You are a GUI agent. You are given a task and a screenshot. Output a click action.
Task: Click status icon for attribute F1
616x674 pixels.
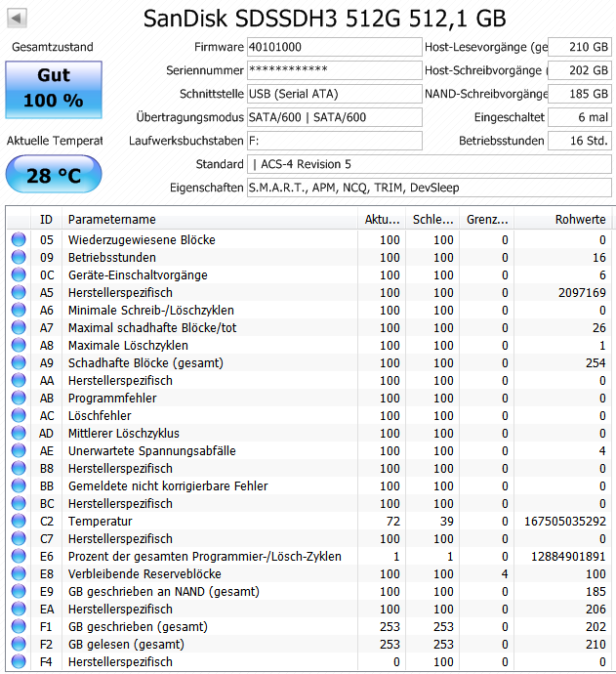pos(19,627)
